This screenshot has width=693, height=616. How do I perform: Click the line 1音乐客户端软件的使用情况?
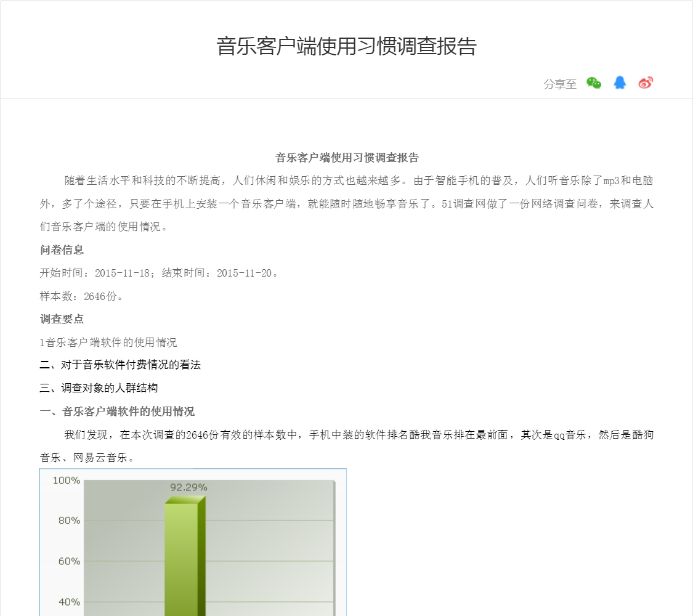108,342
